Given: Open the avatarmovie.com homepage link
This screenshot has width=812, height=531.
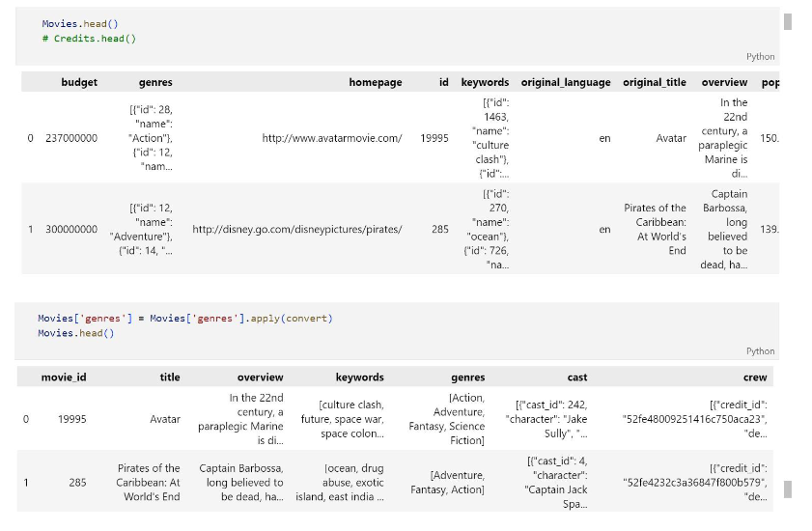Looking at the screenshot, I should (x=332, y=138).
